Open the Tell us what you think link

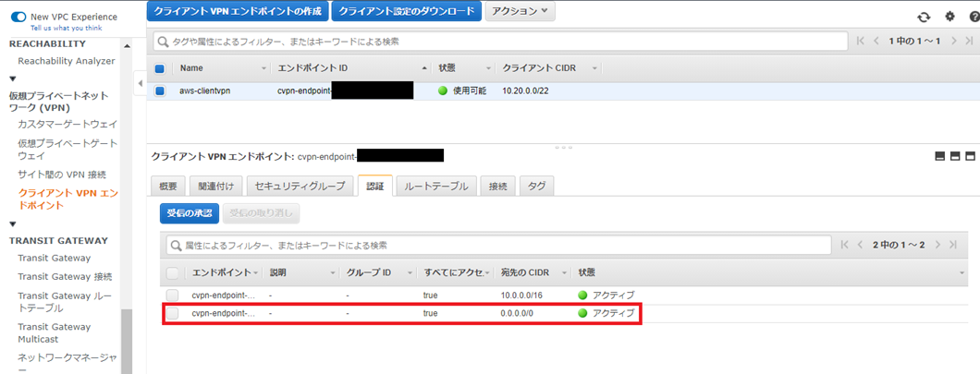(67, 28)
